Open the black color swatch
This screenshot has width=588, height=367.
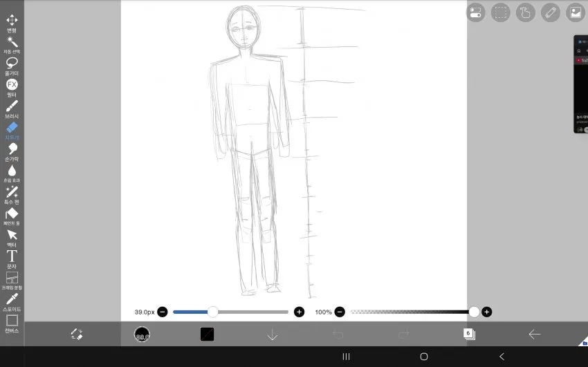(207, 334)
